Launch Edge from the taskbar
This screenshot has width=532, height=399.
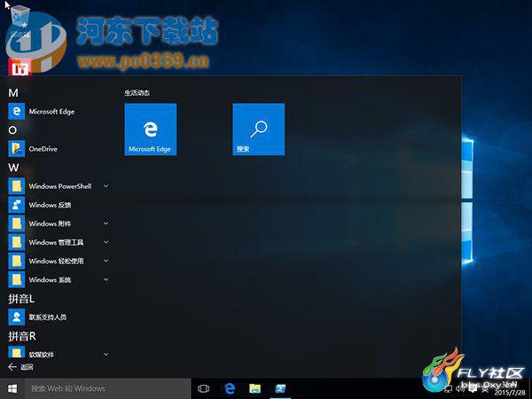click(230, 388)
